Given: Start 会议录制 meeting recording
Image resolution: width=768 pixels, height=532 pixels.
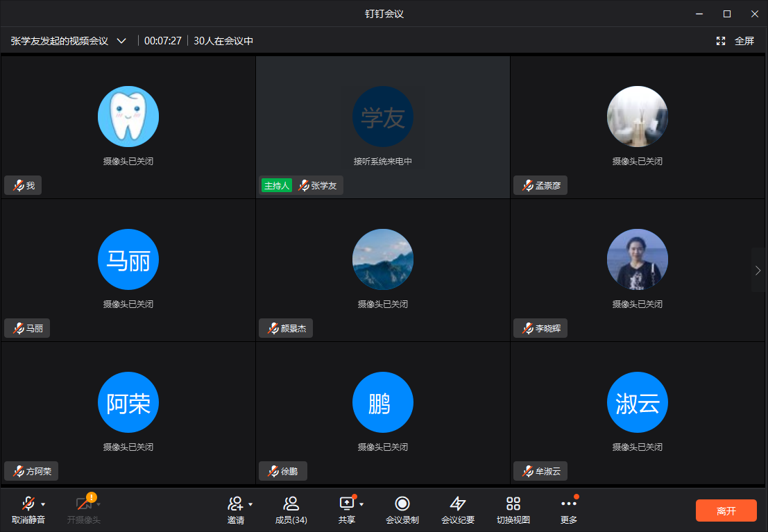Looking at the screenshot, I should click(402, 510).
